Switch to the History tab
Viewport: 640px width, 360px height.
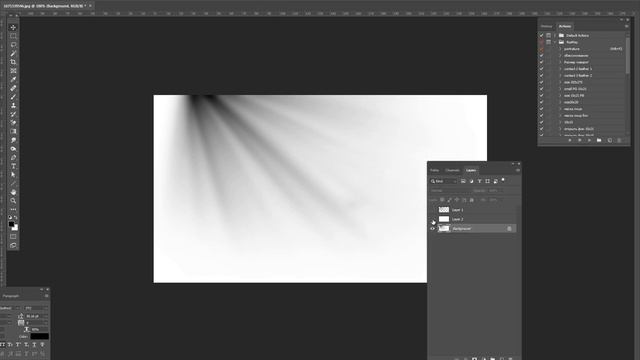(546, 26)
